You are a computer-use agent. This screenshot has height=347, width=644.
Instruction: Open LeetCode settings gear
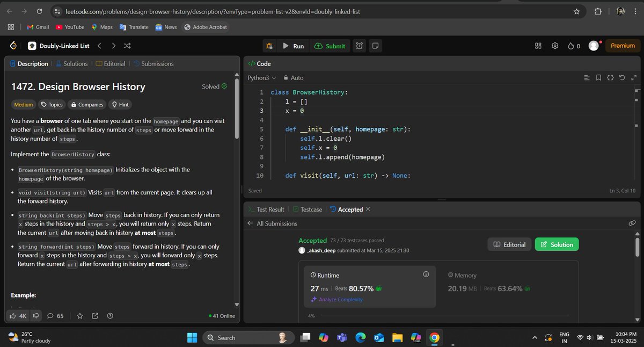pos(555,46)
